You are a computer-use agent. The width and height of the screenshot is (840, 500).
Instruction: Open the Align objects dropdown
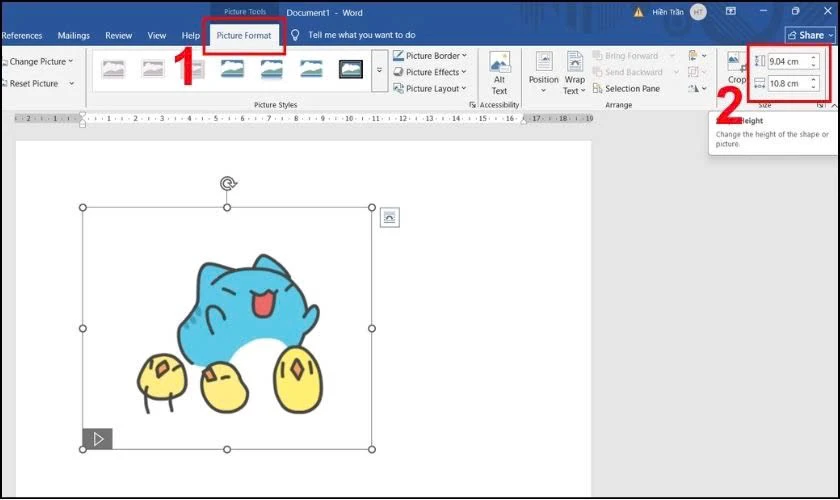pos(697,56)
